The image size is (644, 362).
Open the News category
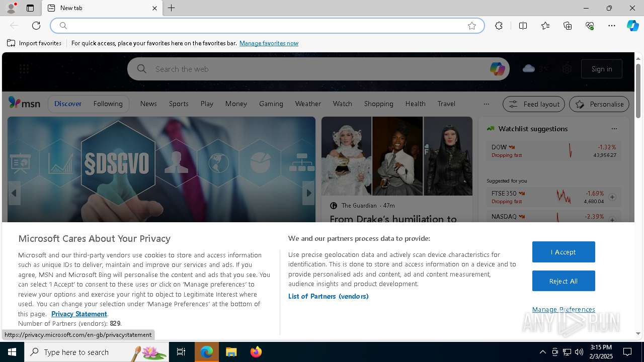[x=148, y=104]
